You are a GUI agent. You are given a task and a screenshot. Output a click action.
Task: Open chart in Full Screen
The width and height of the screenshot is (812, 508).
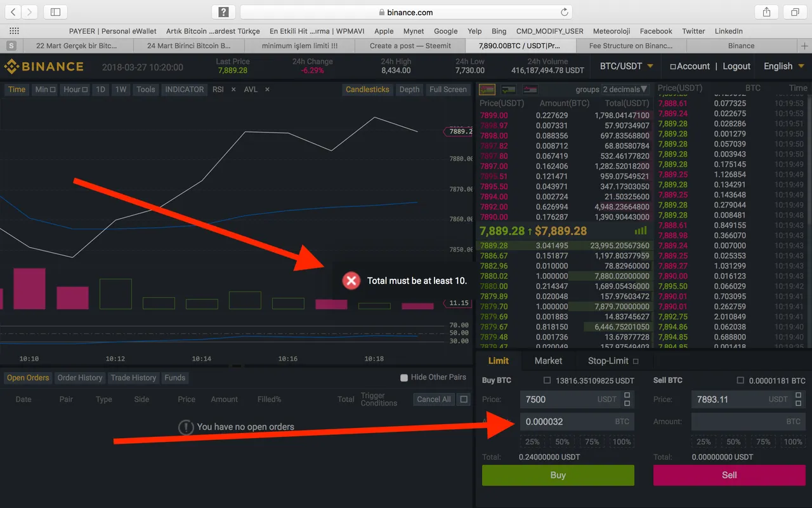click(448, 90)
